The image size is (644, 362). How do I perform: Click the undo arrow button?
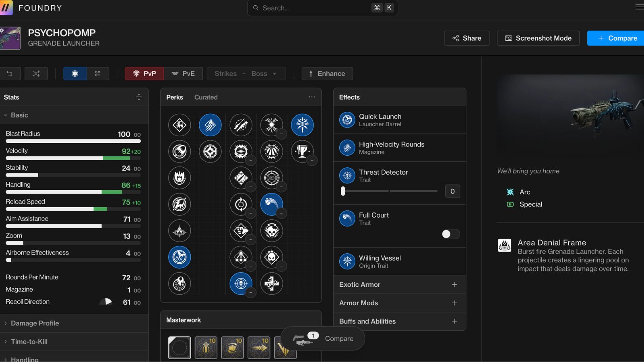(x=10, y=74)
